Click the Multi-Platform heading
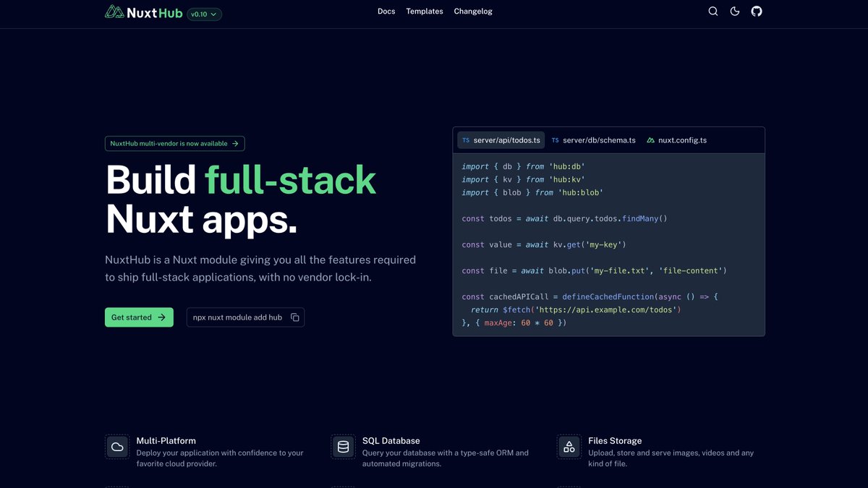Viewport: 868px width, 488px height. pos(166,440)
